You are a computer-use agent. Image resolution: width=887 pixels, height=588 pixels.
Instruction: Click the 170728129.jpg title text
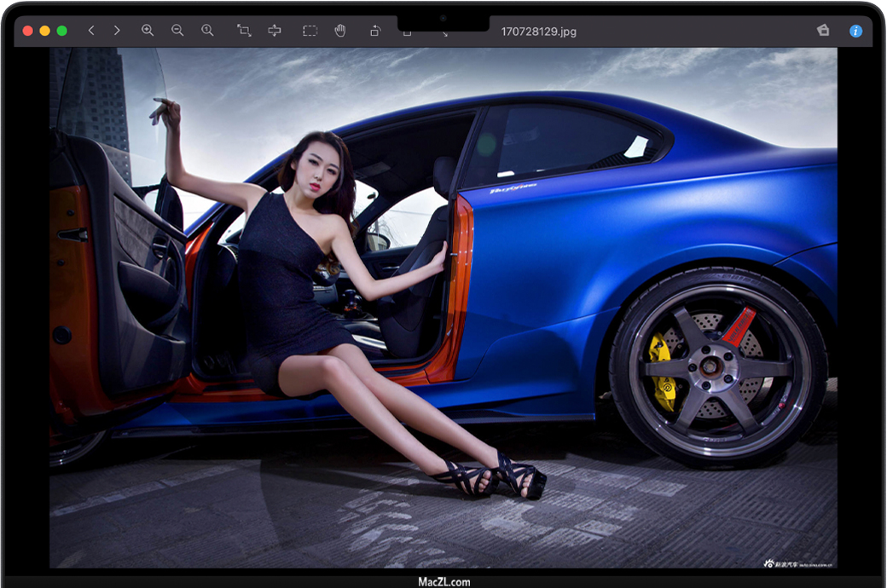pos(538,32)
